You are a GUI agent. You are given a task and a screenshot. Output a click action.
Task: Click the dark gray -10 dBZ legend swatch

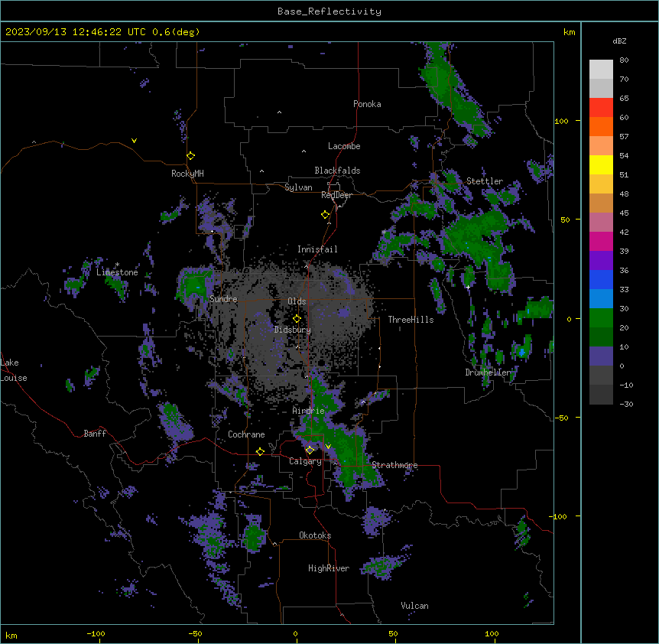coord(601,395)
